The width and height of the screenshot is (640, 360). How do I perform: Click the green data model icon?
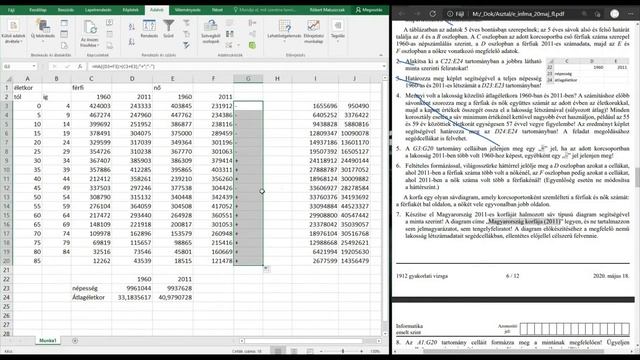click(252, 45)
